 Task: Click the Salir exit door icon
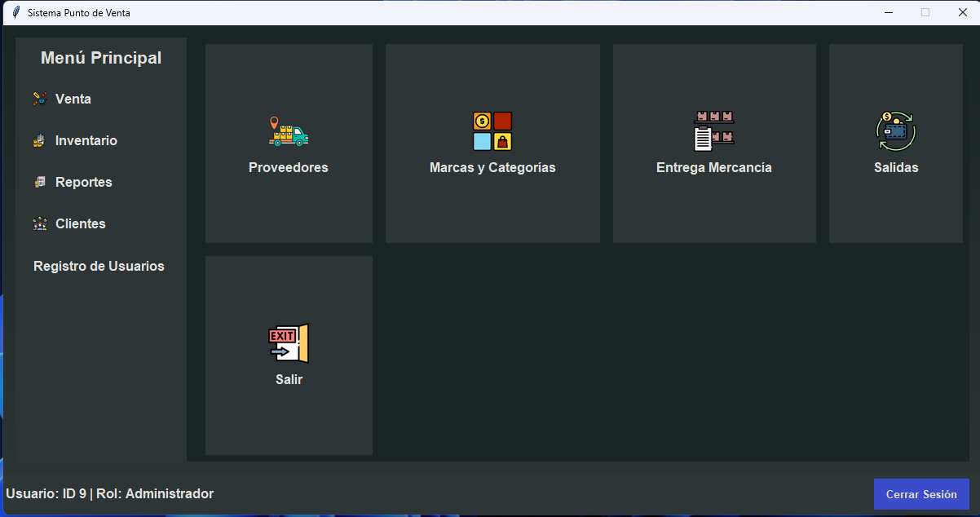289,343
